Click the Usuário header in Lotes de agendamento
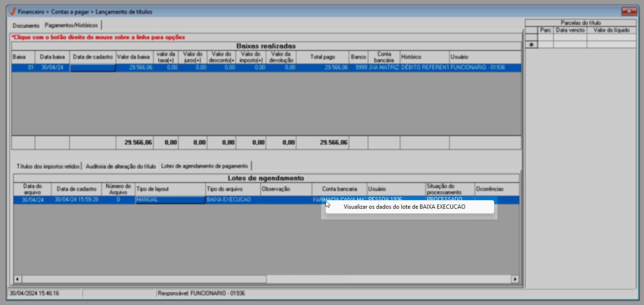 click(396, 189)
